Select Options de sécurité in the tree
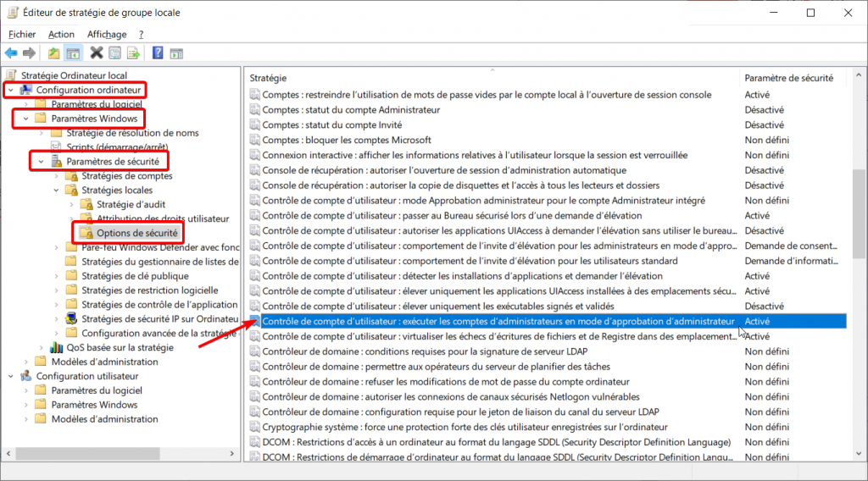This screenshot has height=481, width=868. tap(136, 232)
